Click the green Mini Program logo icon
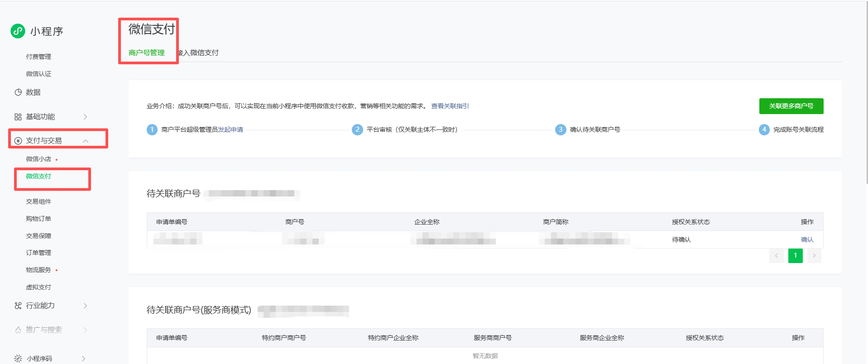Image resolution: width=868 pixels, height=364 pixels. point(18,31)
